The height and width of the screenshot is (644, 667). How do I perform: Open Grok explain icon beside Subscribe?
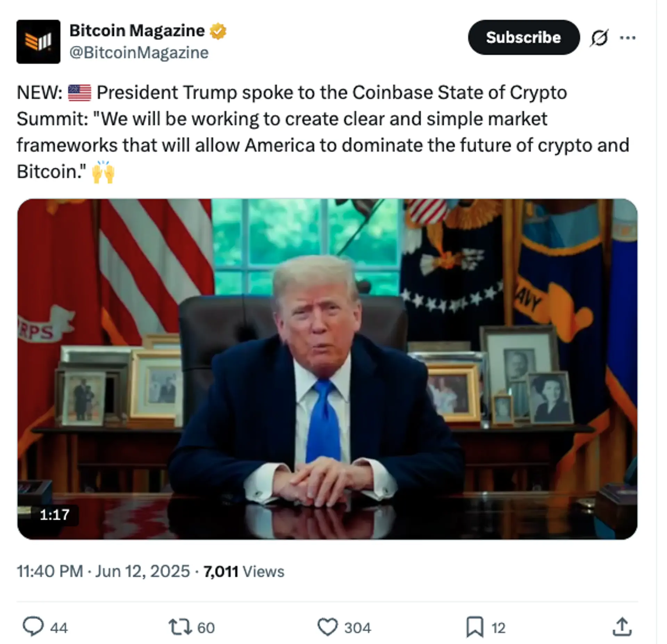pos(599,38)
